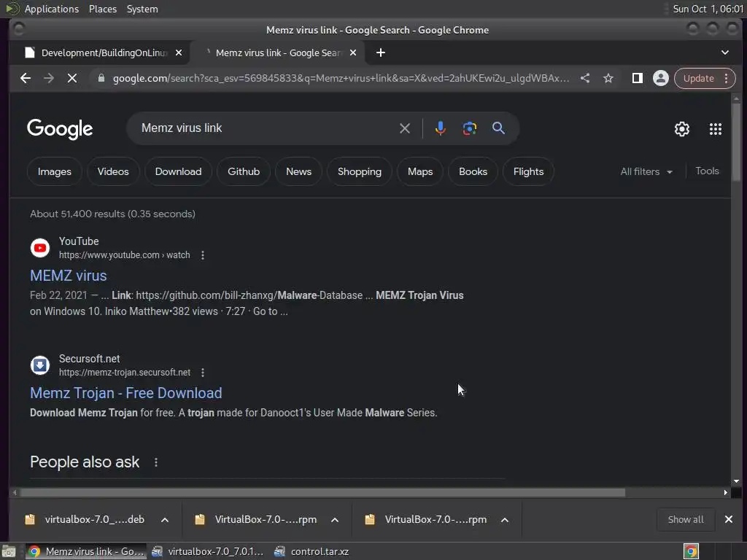Apply the Github filter chip
Viewport: 747px width, 560px height.
[244, 171]
